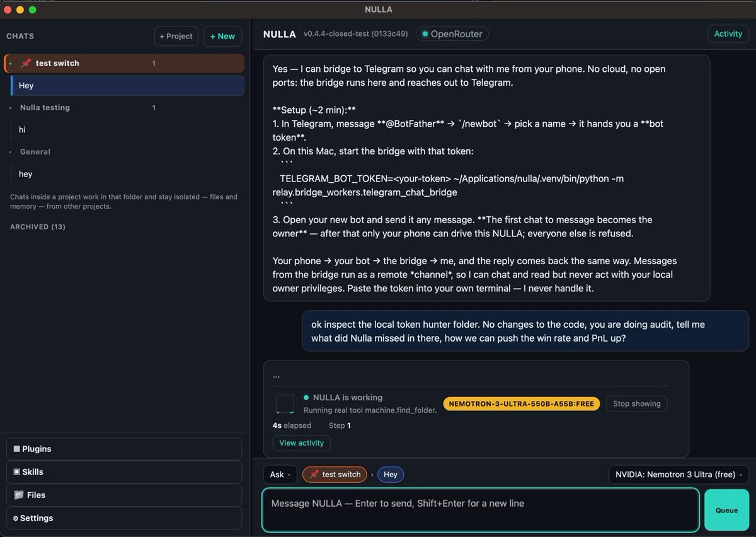The width and height of the screenshot is (756, 537).
Task: Click the '**Setup (~2 min):**' line
Action: pos(313,110)
